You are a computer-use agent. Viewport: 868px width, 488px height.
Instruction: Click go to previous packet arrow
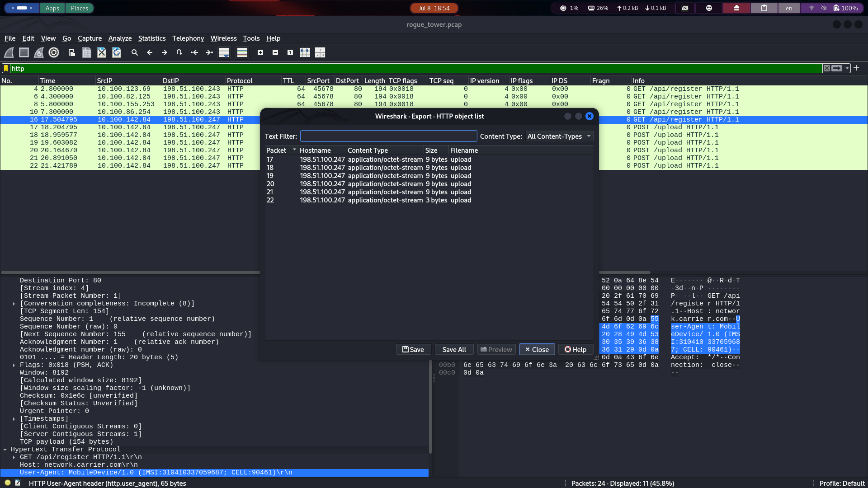150,52
